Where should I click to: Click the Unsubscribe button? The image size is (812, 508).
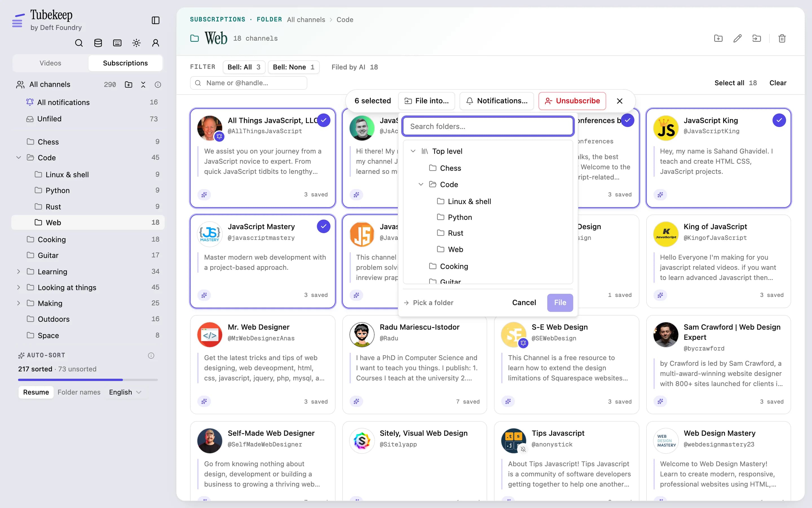572,101
